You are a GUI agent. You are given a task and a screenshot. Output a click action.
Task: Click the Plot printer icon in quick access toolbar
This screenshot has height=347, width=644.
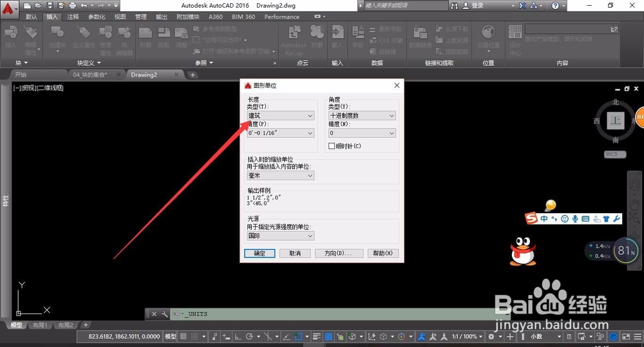point(73,6)
